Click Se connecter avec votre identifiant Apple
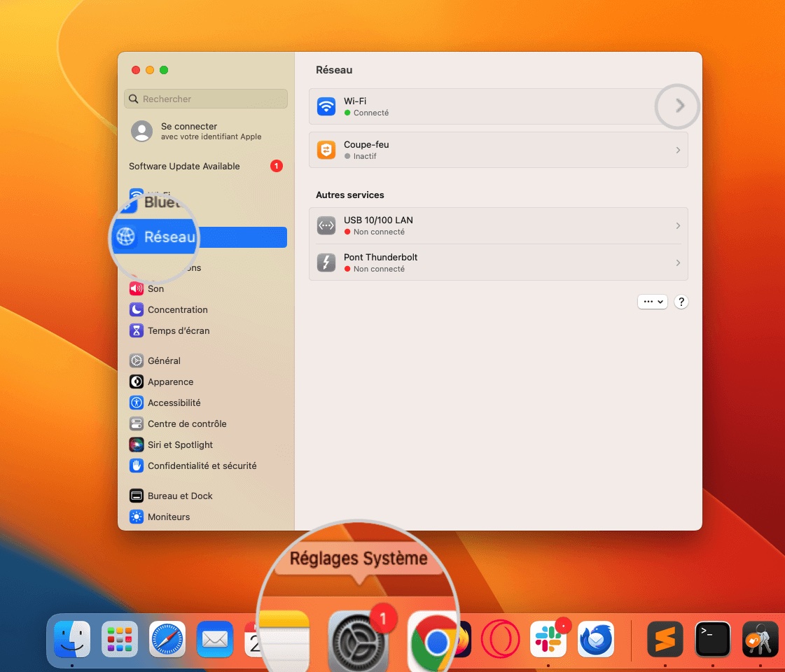The width and height of the screenshot is (785, 672). (211, 131)
